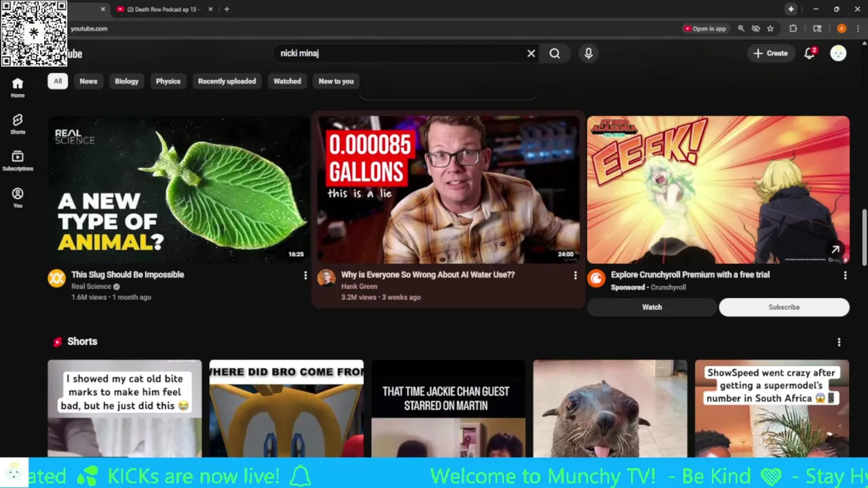Viewport: 868px width, 488px height.
Task: Click 1.6M views text under slug video
Action: point(89,298)
